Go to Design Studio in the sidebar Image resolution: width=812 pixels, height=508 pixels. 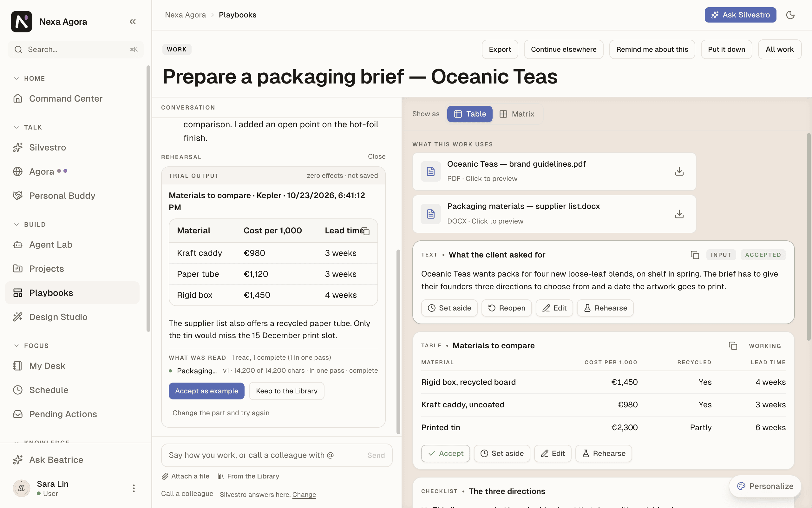[x=72, y=317]
